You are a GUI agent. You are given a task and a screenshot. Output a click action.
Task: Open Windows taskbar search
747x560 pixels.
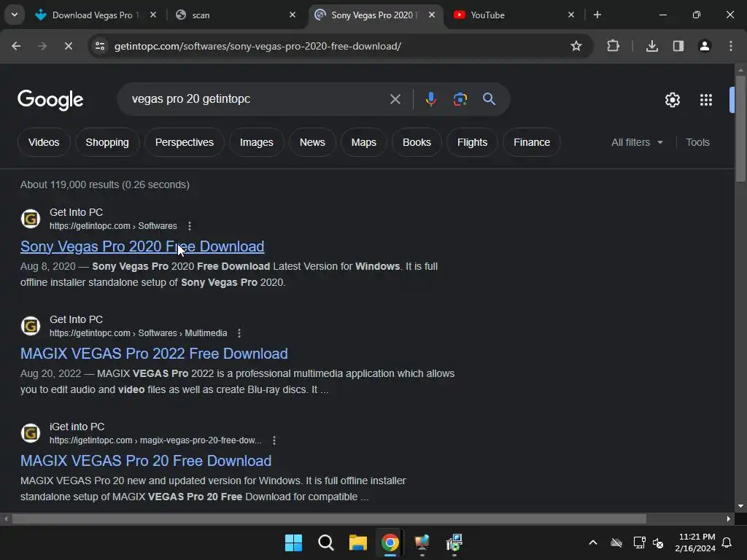click(x=326, y=542)
